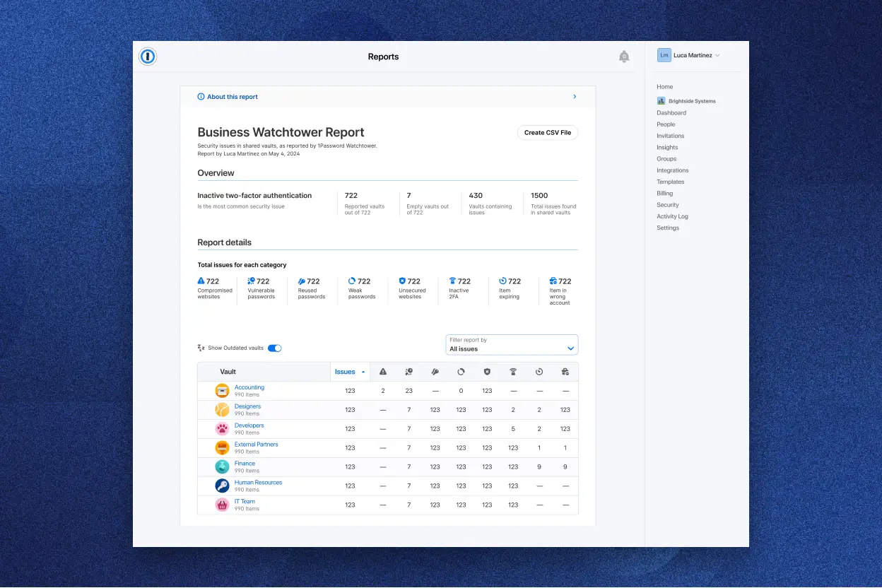Click the Weak passwords icon in summary
882x588 pixels.
pyautogui.click(x=352, y=281)
